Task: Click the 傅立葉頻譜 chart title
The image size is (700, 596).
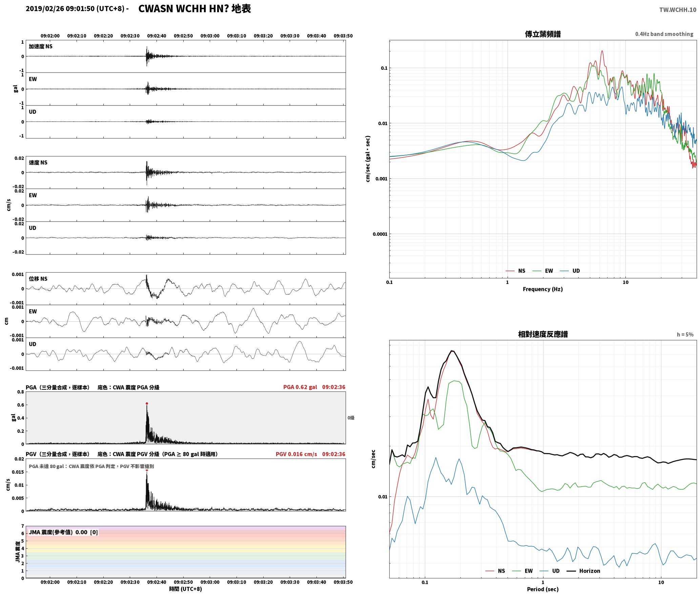Action: coord(543,34)
